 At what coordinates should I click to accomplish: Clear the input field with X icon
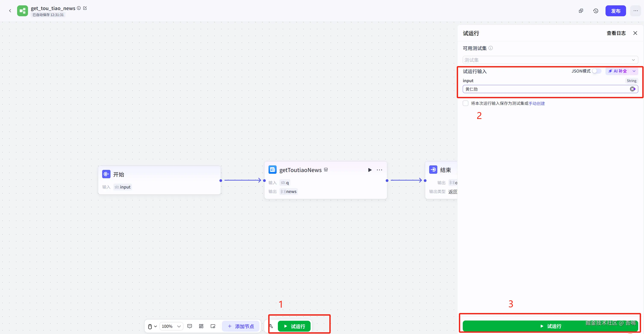(x=632, y=89)
